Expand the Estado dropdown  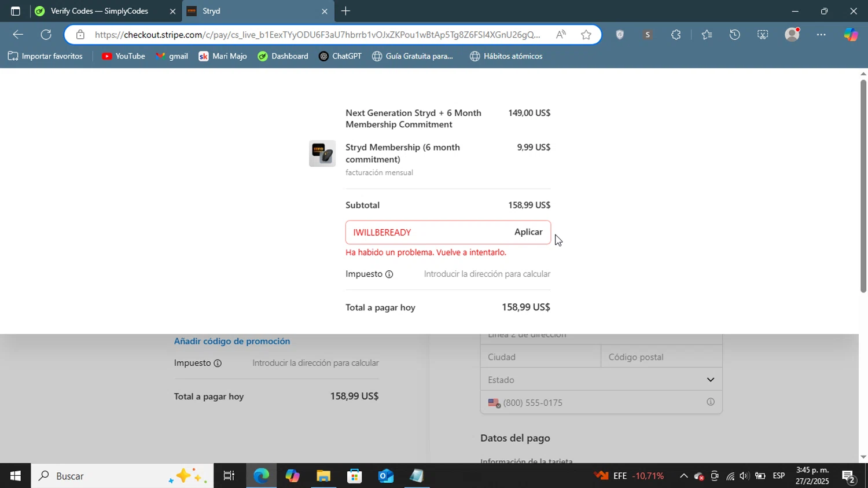pyautogui.click(x=601, y=380)
